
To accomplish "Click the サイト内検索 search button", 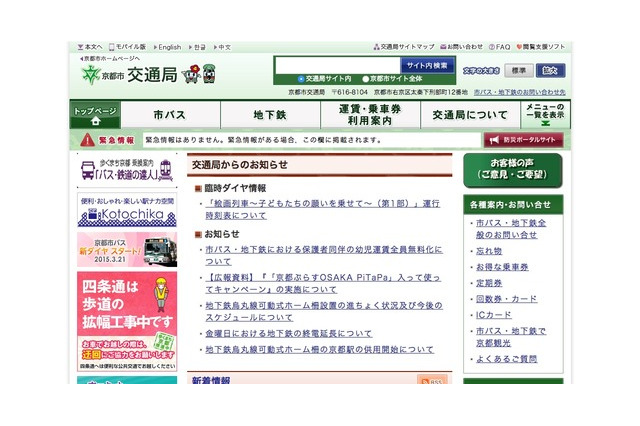I will (427, 65).
